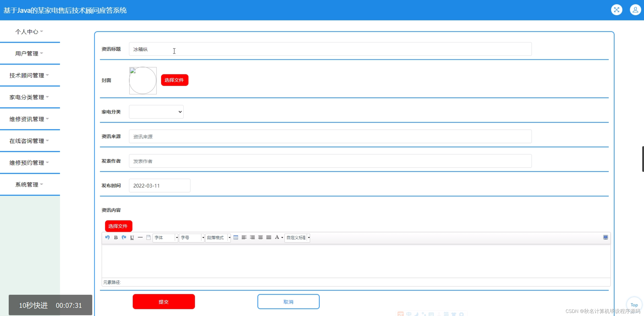Click the undo icon in editor toolbar
This screenshot has height=316, width=644.
107,237
